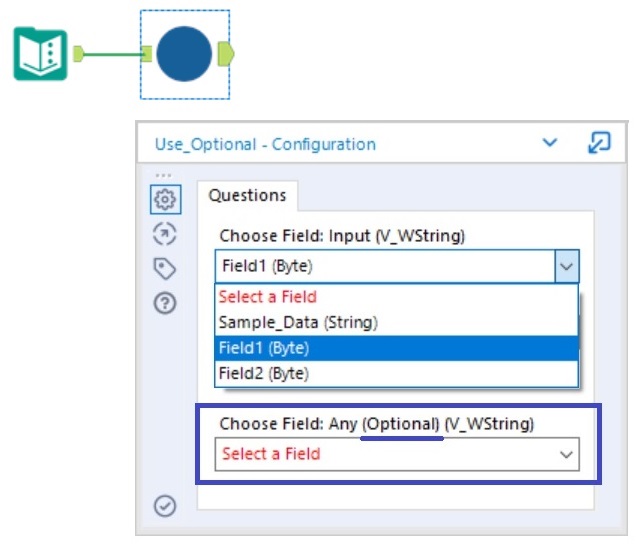Select highlighted Field1 (Byte) list option
This screenshot has width=637, height=544.
[x=263, y=348]
